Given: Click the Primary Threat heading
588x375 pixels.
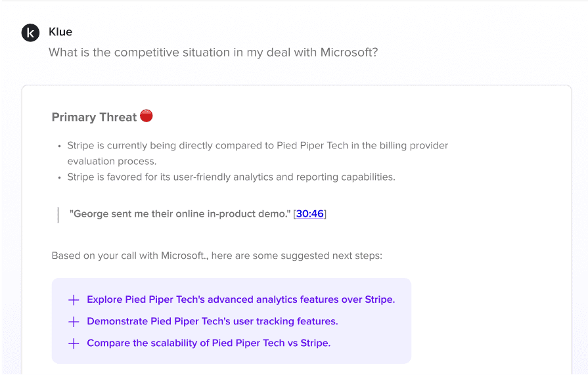Looking at the screenshot, I should pyautogui.click(x=94, y=118).
